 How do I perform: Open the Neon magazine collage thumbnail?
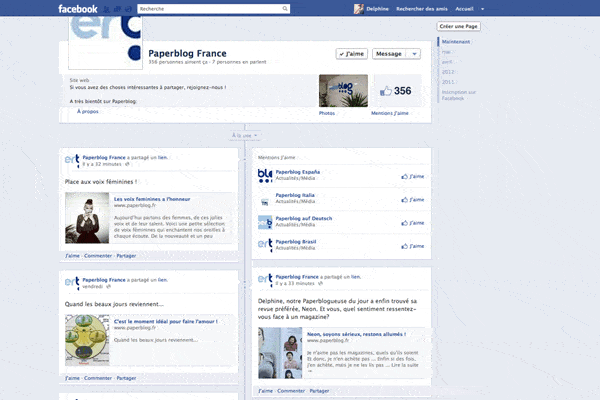pyautogui.click(x=280, y=353)
